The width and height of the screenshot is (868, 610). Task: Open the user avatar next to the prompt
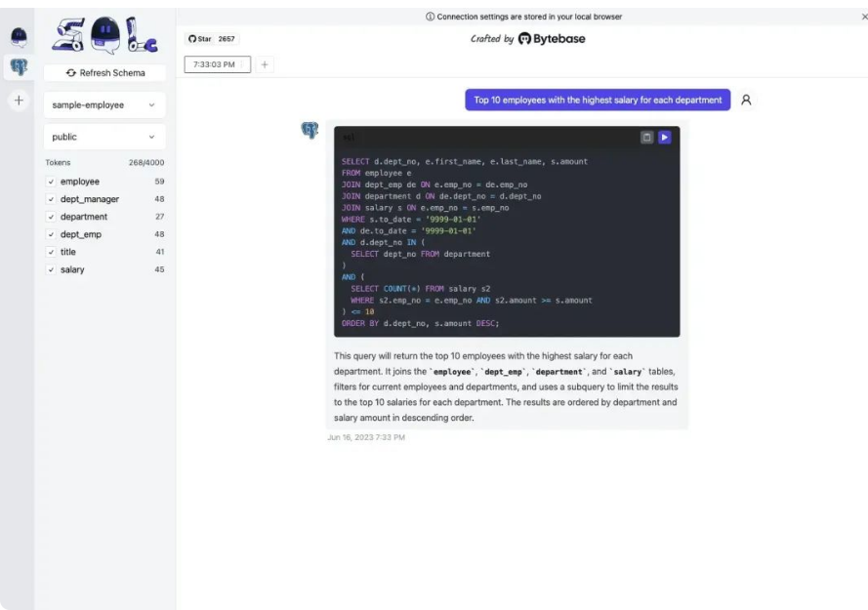pyautogui.click(x=746, y=100)
